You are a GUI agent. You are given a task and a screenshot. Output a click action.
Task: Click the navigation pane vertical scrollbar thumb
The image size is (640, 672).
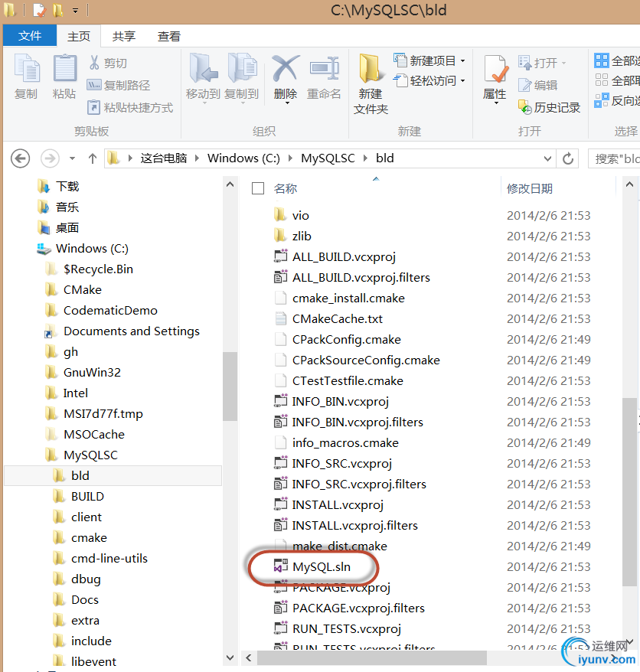click(x=230, y=387)
